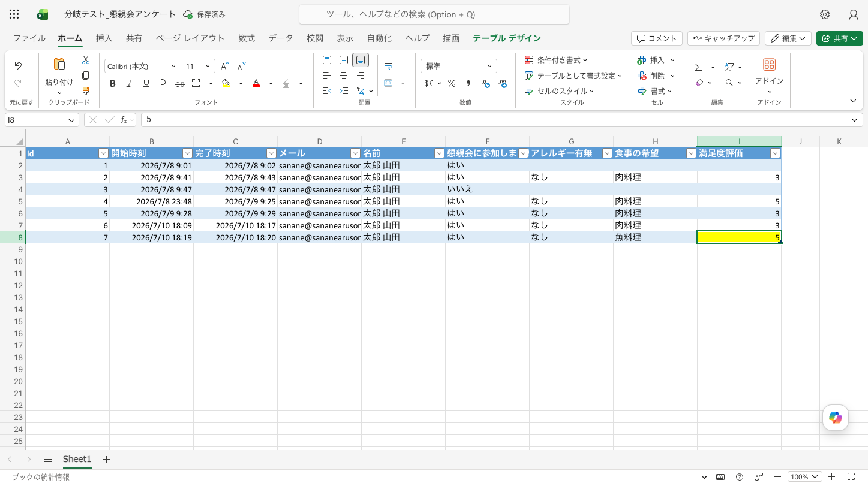Screen dimensions: 868x483
Task: Click the Paste clipboard icon
Action: pos(59,64)
